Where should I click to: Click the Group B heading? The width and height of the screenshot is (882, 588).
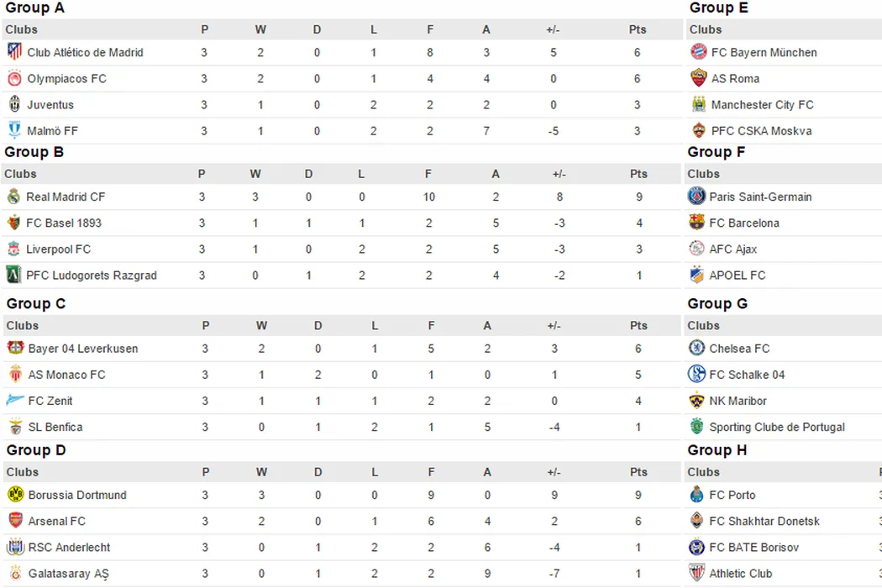pos(34,152)
